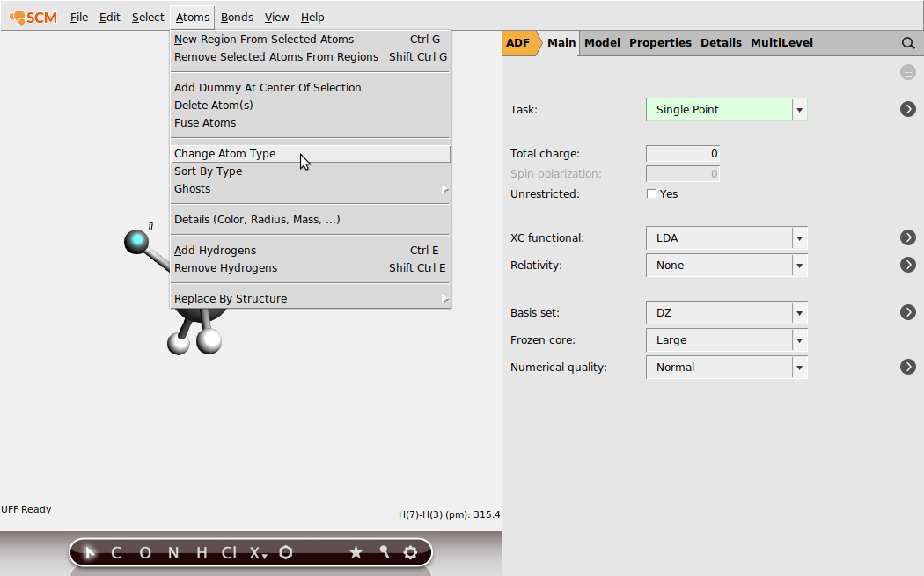Screen dimensions: 924x576
Task: Switch to the Model tab
Action: pos(602,43)
